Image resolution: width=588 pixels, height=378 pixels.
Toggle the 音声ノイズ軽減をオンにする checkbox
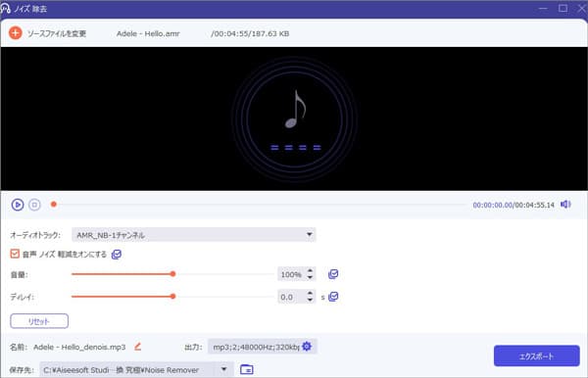[15, 254]
